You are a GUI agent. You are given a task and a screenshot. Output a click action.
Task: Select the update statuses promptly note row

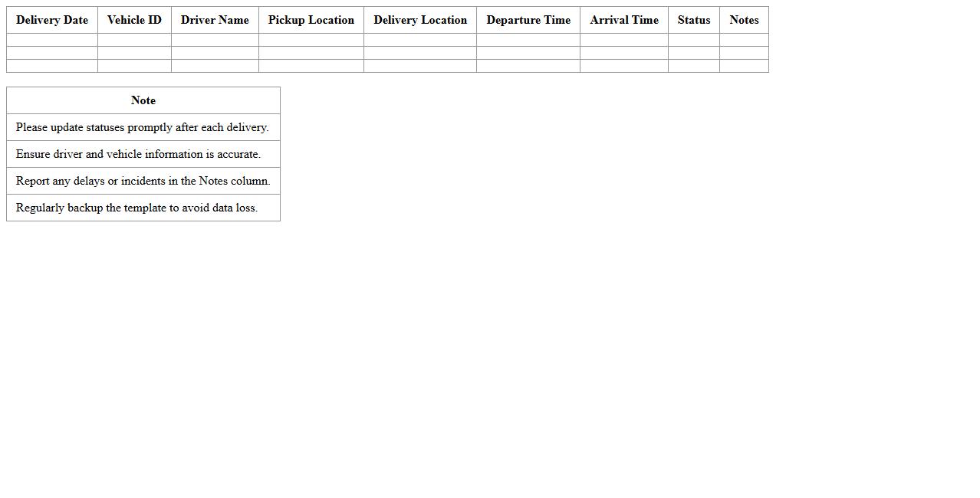click(143, 127)
